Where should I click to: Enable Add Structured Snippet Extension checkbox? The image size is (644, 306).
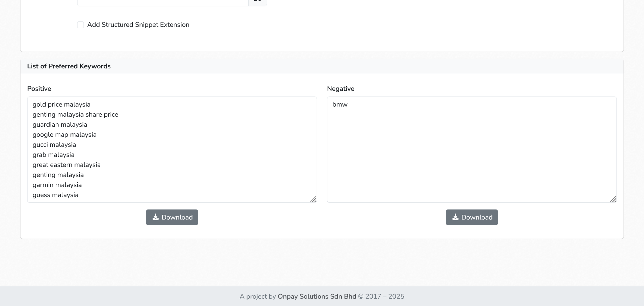click(80, 25)
